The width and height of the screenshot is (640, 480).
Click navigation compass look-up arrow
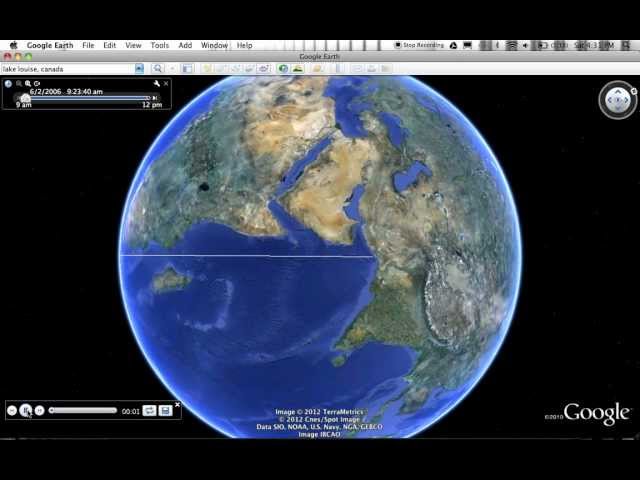coord(618,93)
